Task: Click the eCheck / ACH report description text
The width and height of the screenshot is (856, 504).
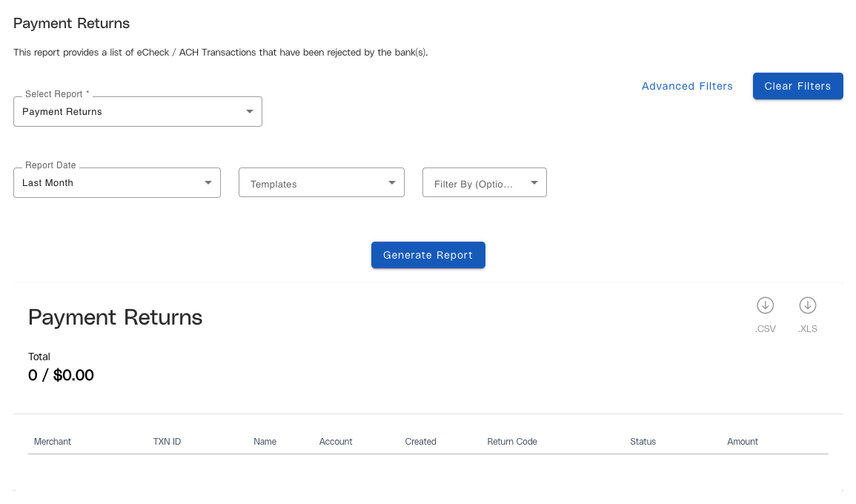Action: (x=221, y=53)
